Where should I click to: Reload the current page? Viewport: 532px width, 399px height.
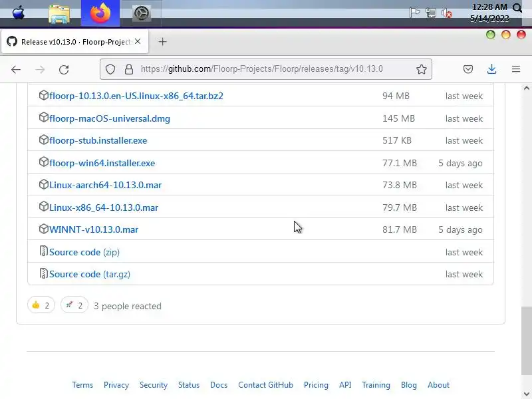pos(64,70)
